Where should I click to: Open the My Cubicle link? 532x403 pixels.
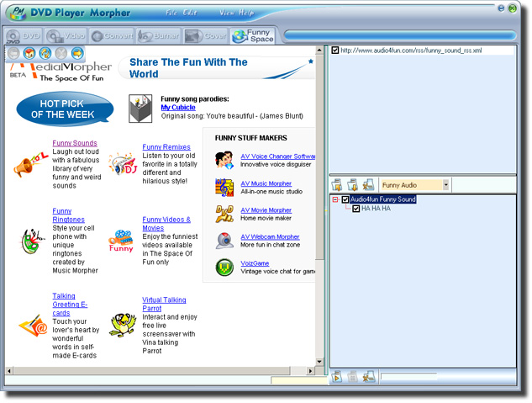(177, 107)
